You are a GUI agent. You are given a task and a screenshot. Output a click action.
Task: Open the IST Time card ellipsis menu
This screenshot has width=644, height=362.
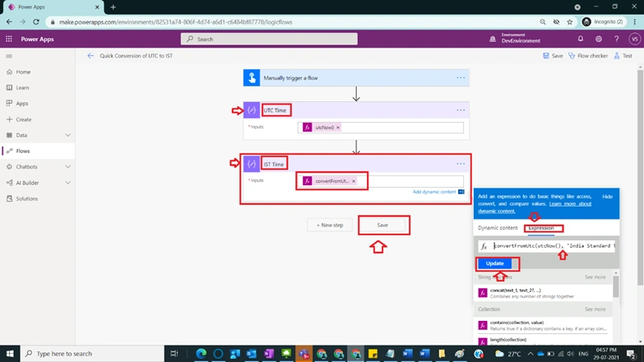(x=461, y=164)
